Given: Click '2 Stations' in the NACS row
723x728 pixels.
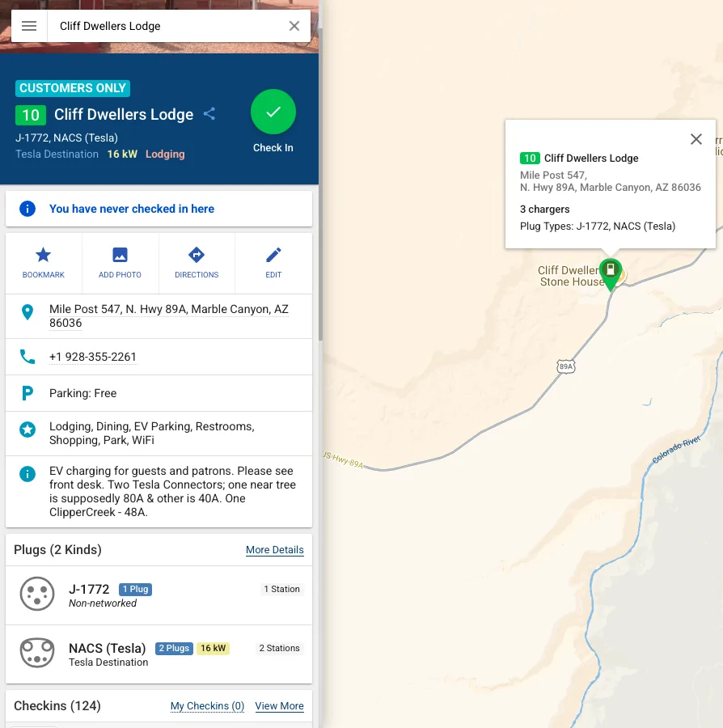Looking at the screenshot, I should 279,648.
